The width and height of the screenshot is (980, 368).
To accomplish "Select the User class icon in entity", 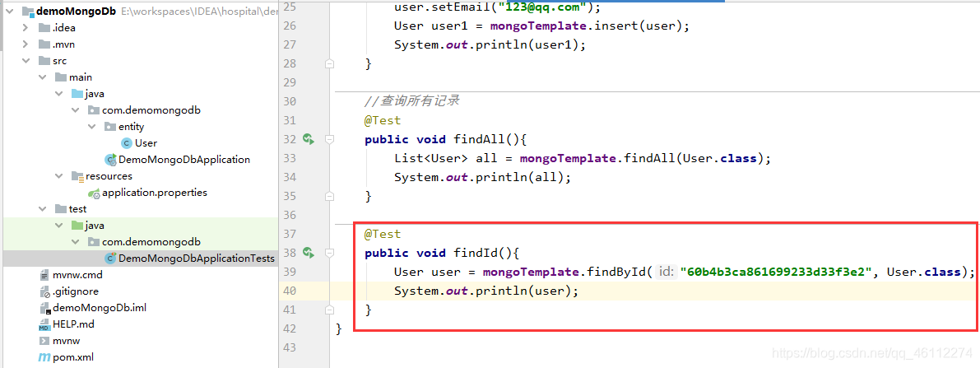I will (126, 143).
